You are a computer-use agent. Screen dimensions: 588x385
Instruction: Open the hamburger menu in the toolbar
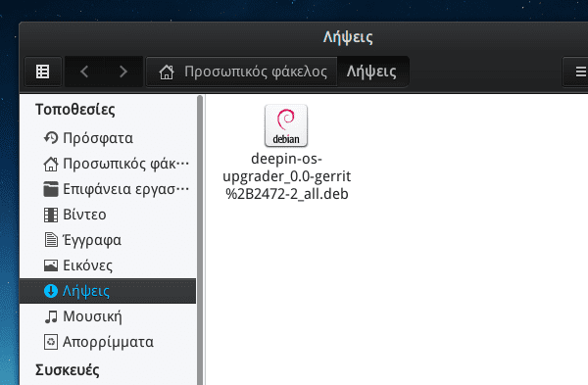(x=580, y=72)
